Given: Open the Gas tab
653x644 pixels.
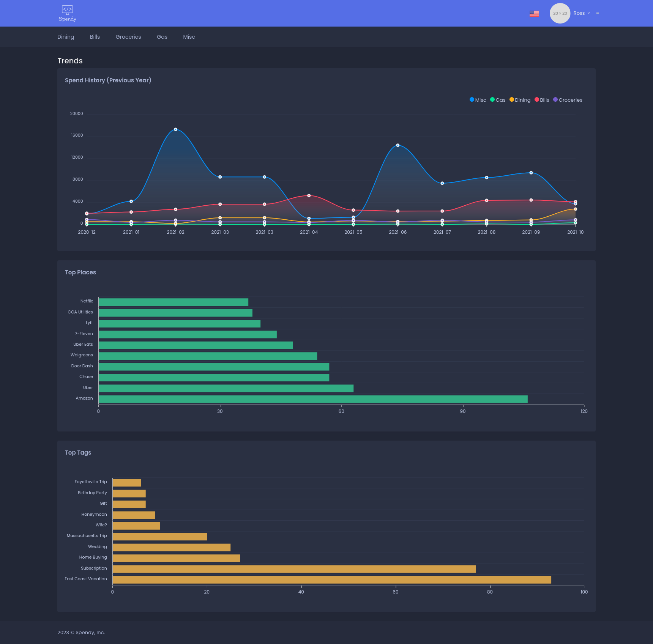Looking at the screenshot, I should click(162, 37).
